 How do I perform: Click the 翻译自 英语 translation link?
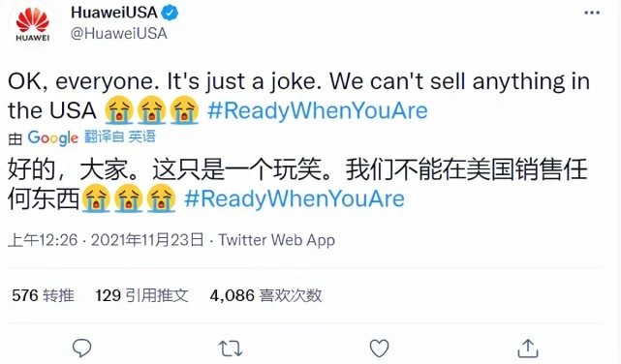(120, 136)
